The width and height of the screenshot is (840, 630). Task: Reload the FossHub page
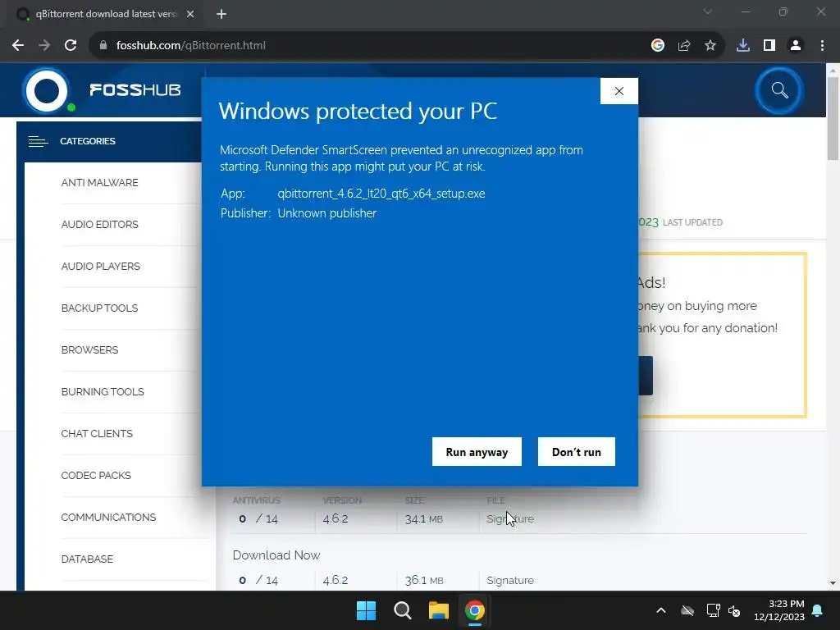(x=71, y=46)
